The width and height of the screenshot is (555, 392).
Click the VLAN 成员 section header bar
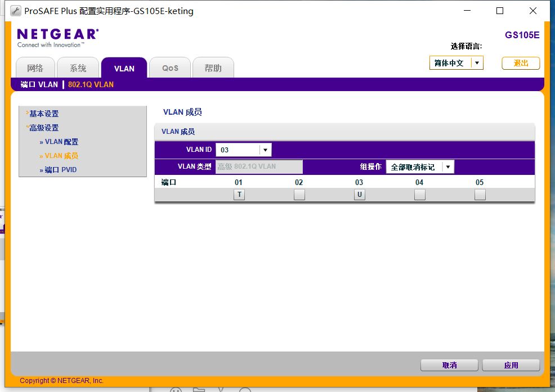click(344, 132)
